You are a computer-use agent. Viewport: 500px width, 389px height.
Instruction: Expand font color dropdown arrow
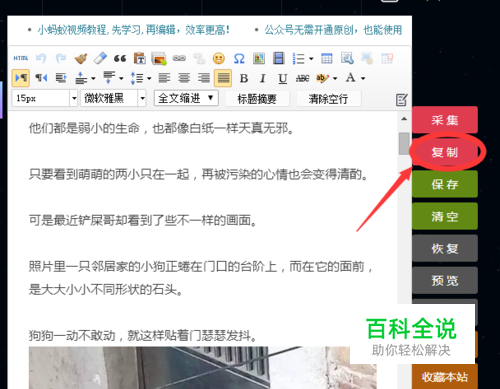pyautogui.click(x=363, y=78)
